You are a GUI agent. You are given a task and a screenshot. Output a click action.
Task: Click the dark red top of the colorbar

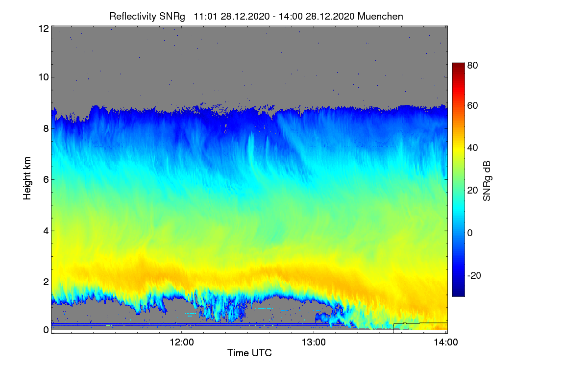[458, 66]
